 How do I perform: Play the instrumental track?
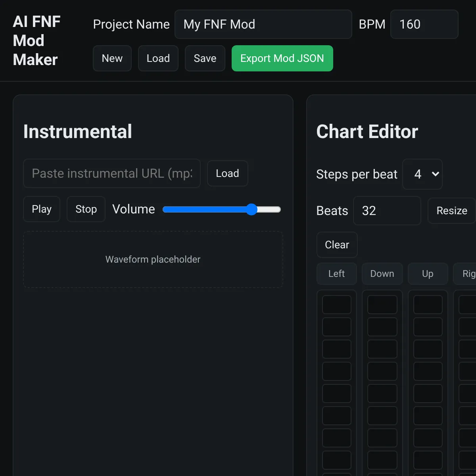coord(42,209)
